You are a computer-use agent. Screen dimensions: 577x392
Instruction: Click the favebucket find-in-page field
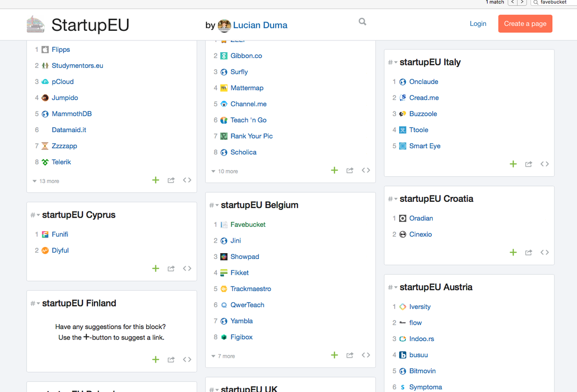point(553,2)
